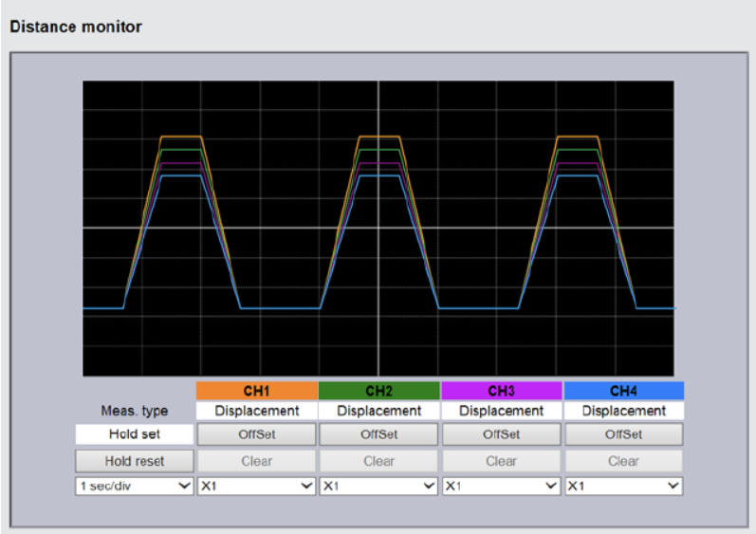The image size is (756, 534).
Task: Click inside the black waveform graph area
Action: pos(378,229)
